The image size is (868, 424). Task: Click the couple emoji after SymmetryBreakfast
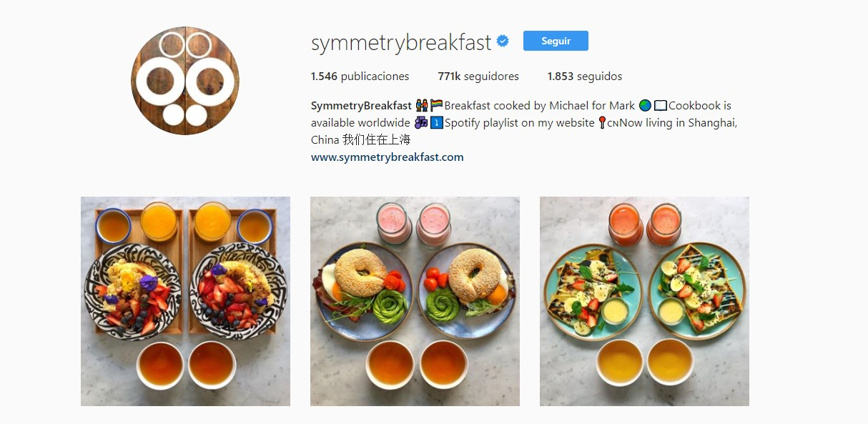point(422,106)
